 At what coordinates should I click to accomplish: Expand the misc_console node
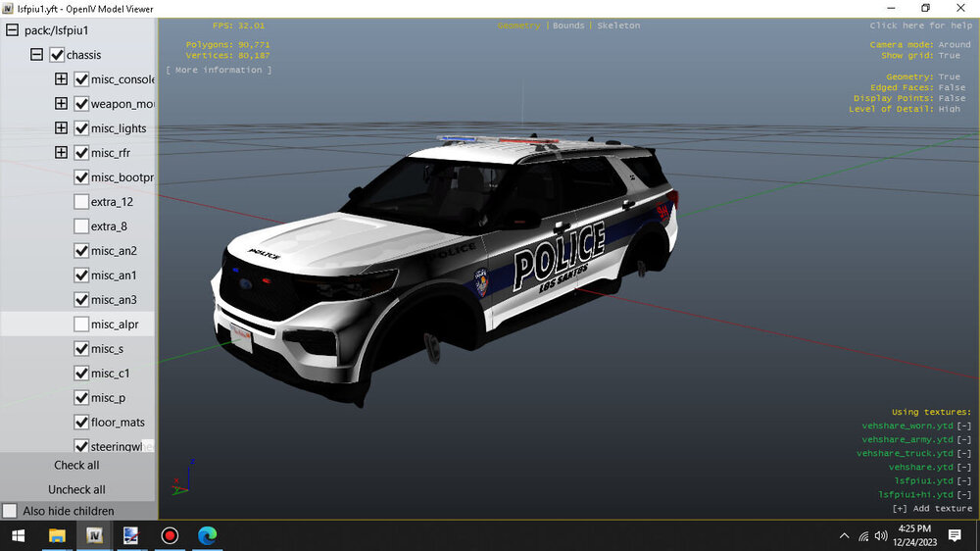pos(61,78)
